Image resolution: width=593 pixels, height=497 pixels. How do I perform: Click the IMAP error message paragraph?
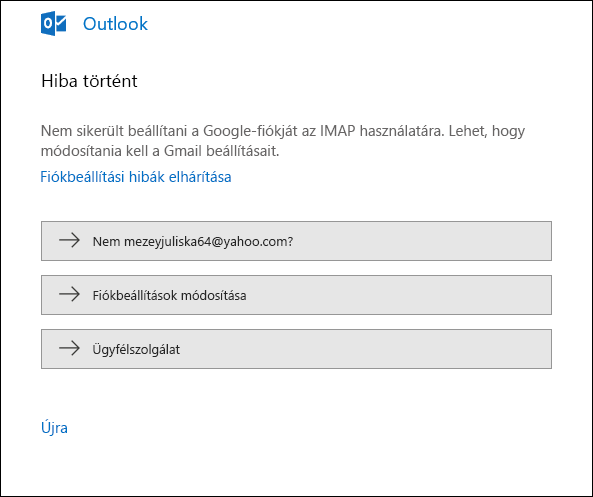tap(283, 141)
